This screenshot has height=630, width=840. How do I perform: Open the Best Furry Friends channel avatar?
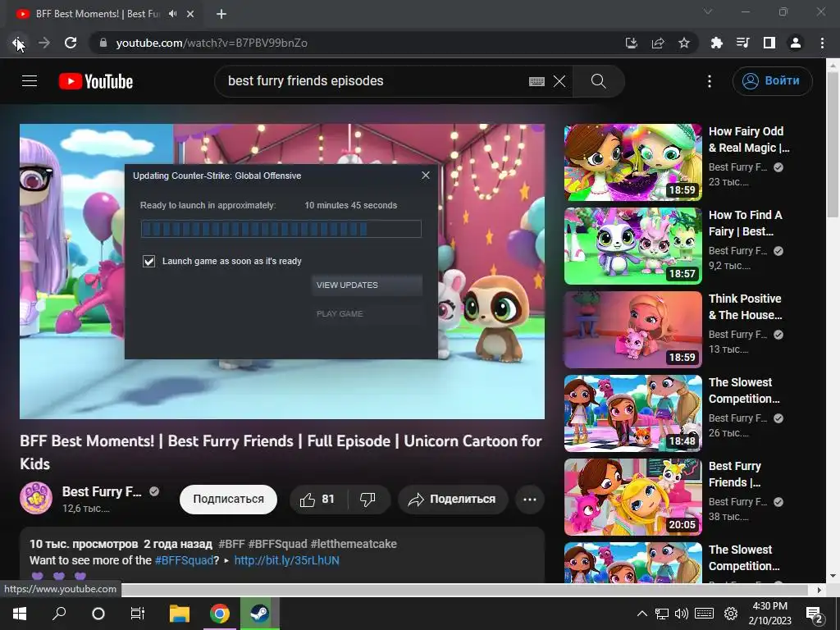tap(36, 498)
